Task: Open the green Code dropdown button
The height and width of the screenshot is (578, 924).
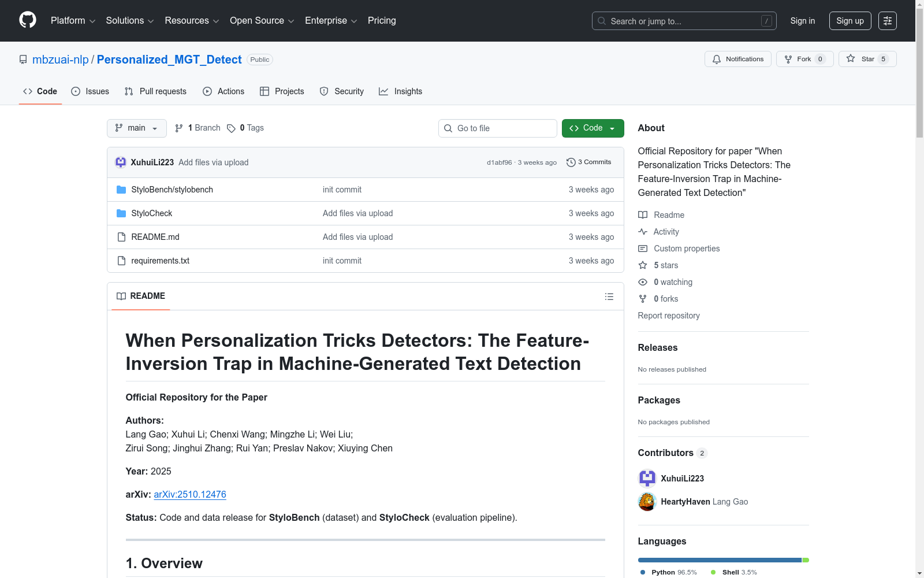Action: [593, 128]
